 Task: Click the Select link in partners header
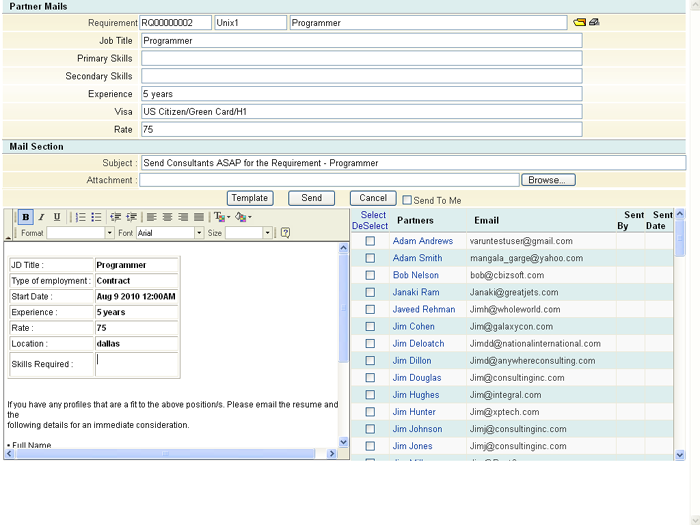click(x=373, y=215)
